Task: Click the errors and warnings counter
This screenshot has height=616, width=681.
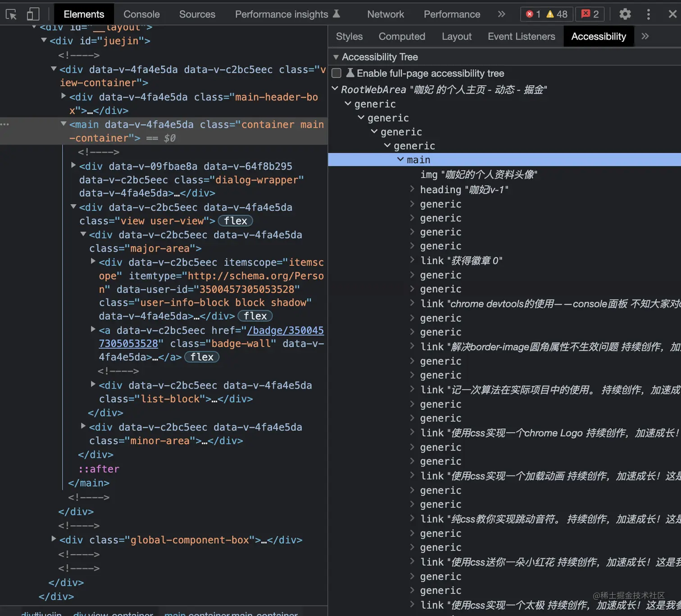Action: 547,14
